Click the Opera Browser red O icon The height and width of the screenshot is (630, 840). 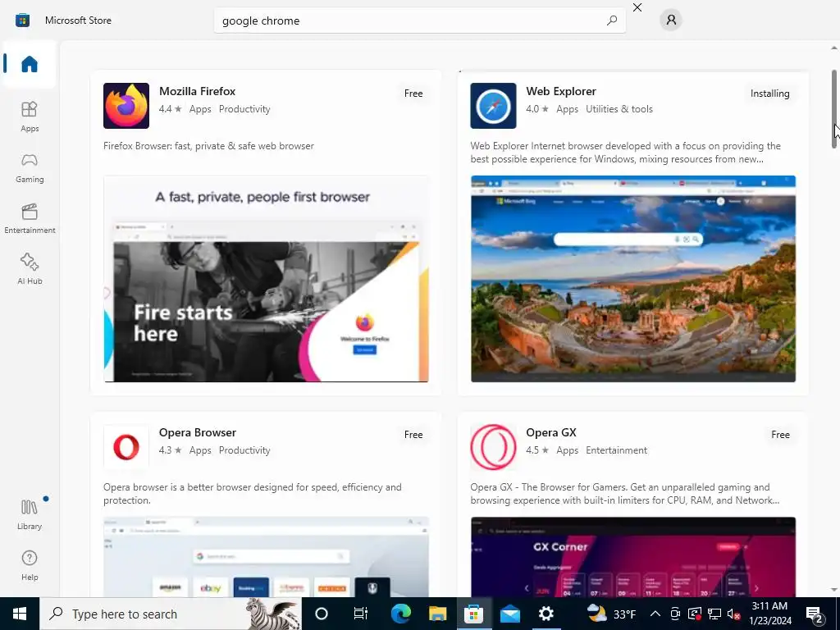coord(126,447)
